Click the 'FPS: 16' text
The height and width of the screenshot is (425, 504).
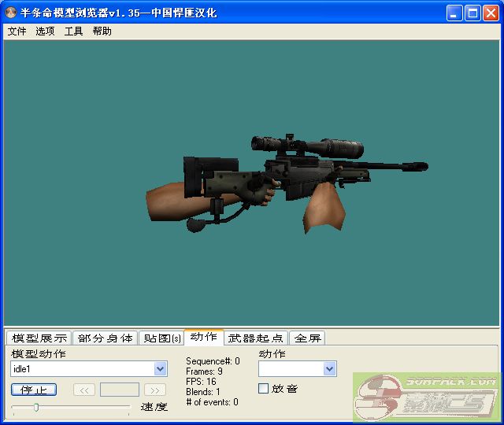point(201,382)
